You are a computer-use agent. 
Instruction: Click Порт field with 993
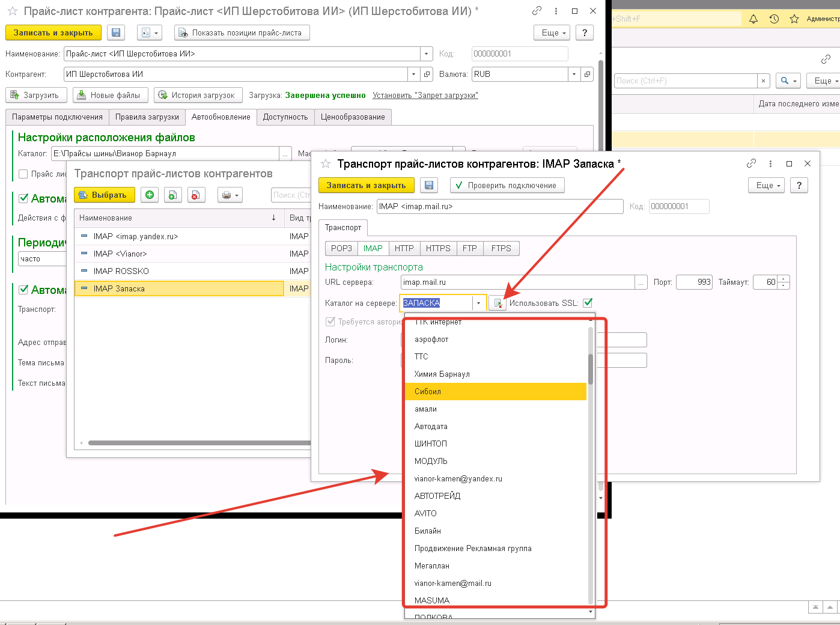coord(695,282)
